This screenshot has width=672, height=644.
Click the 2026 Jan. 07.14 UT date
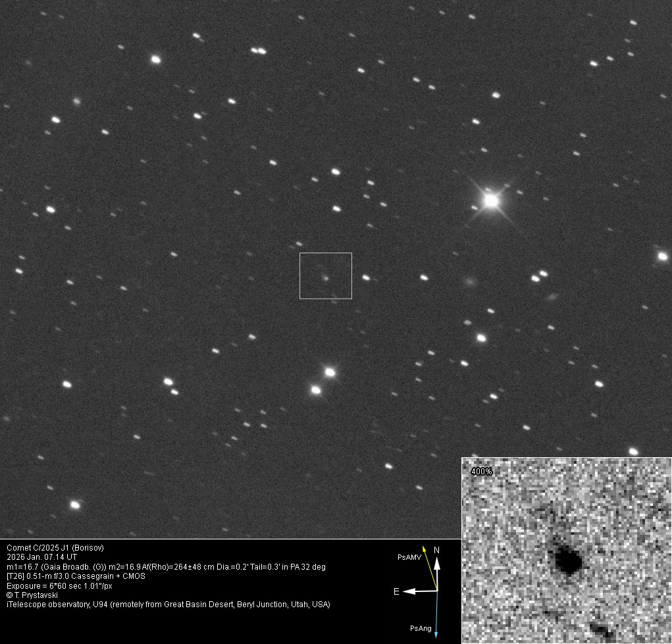click(42, 557)
